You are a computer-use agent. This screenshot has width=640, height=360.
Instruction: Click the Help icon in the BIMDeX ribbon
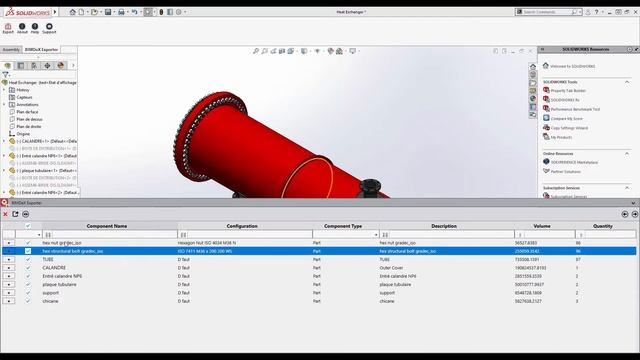35,28
